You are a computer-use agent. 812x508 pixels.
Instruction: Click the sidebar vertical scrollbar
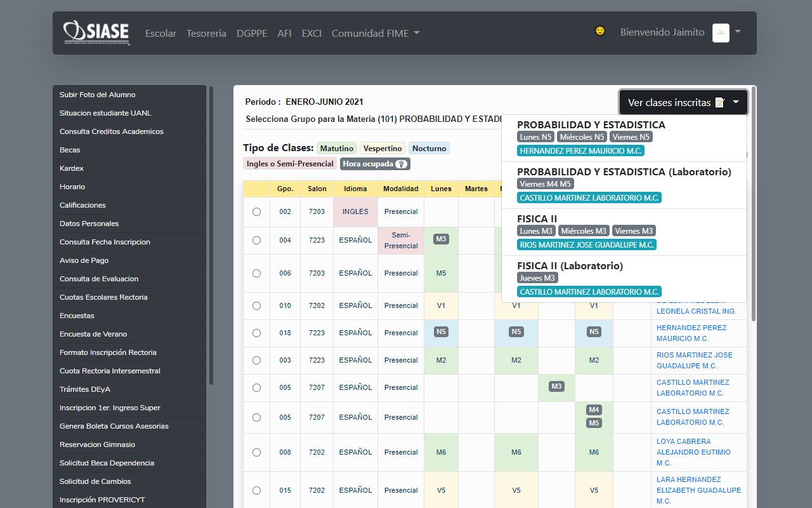(211, 235)
